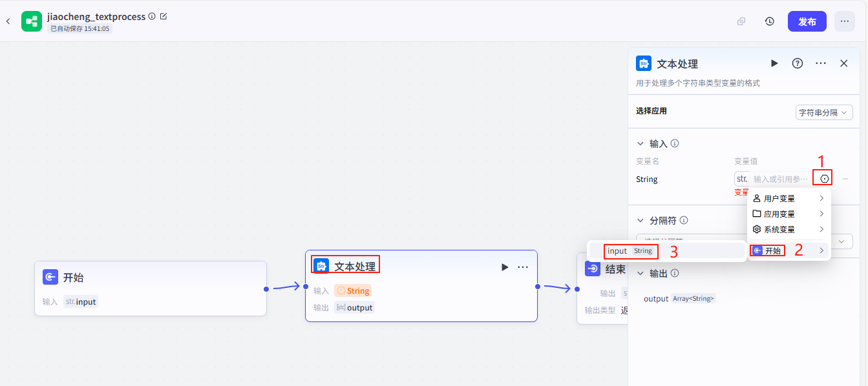Image resolution: width=868 pixels, height=386 pixels.
Task: Click the variable reference selector icon
Action: [825, 178]
